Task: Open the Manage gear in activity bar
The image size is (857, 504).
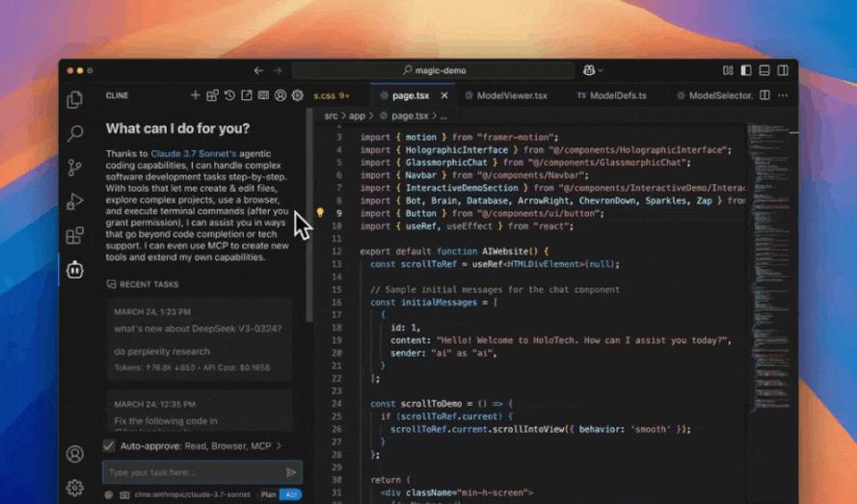Action: [x=75, y=487]
